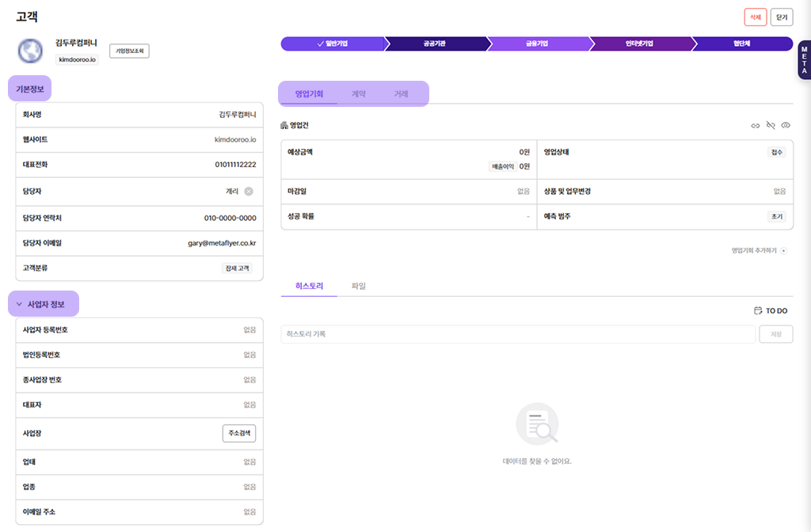This screenshot has width=811, height=532.
Task: Open the 예측 범주 초기 dropdown
Action: [x=776, y=216]
